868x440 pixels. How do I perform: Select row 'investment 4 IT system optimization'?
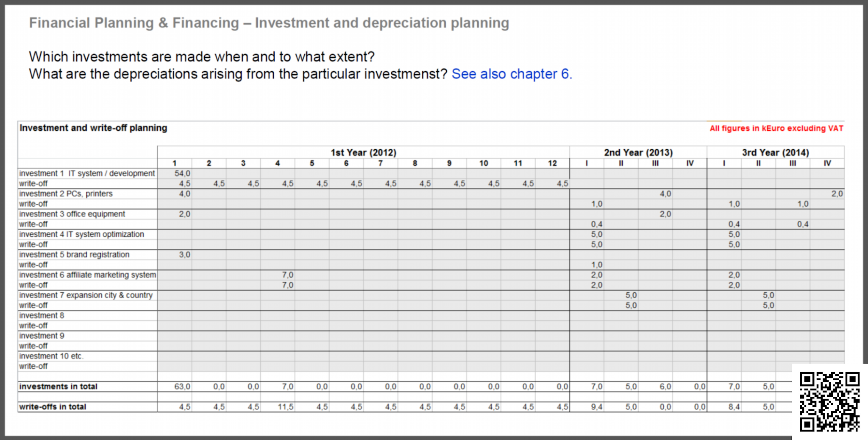pyautogui.click(x=431, y=235)
